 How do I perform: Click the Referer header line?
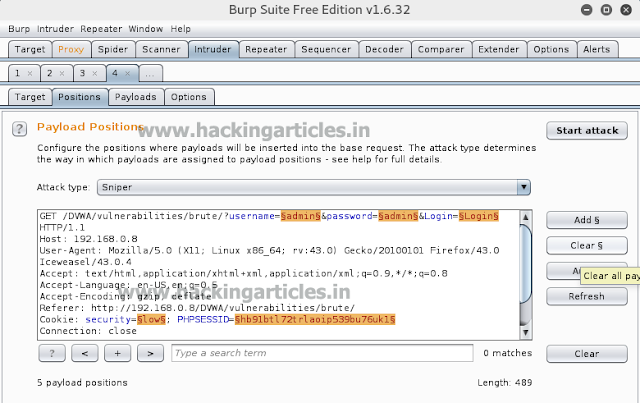coord(197,308)
